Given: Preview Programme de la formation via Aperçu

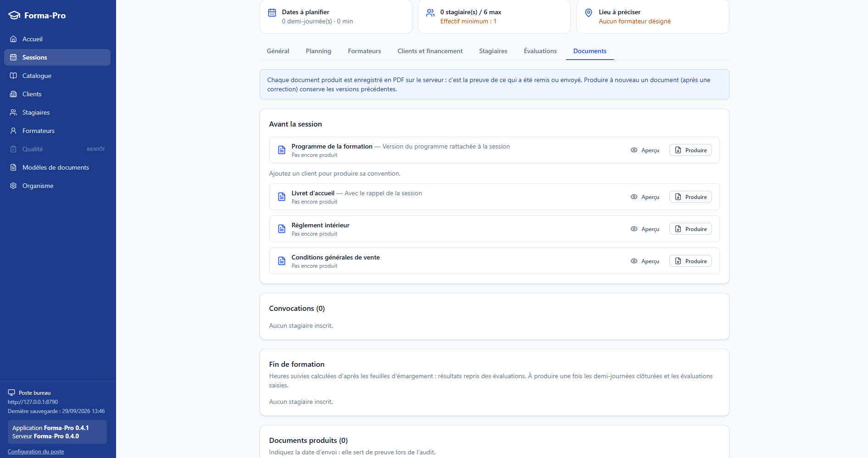Looking at the screenshot, I should coord(645,150).
